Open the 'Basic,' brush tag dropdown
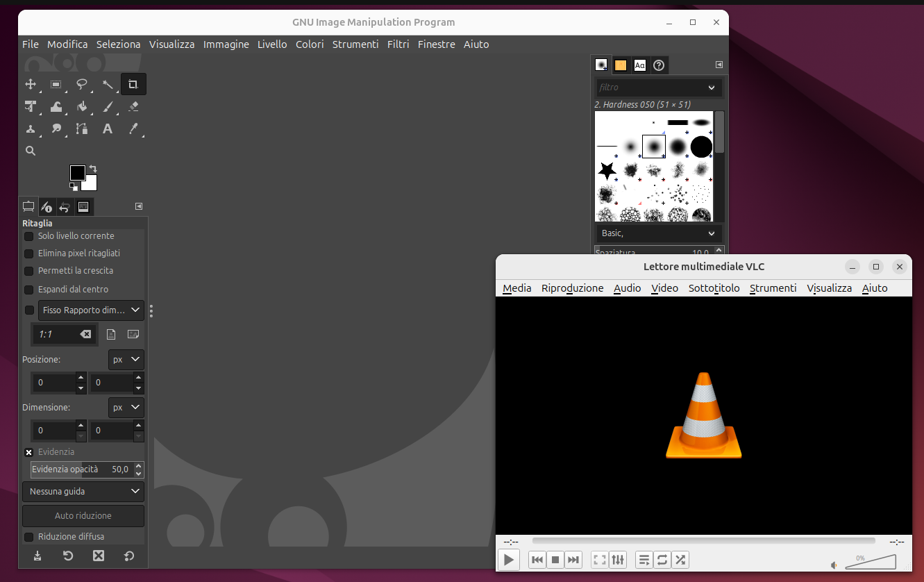Viewport: 924px width, 582px height. [x=659, y=233]
